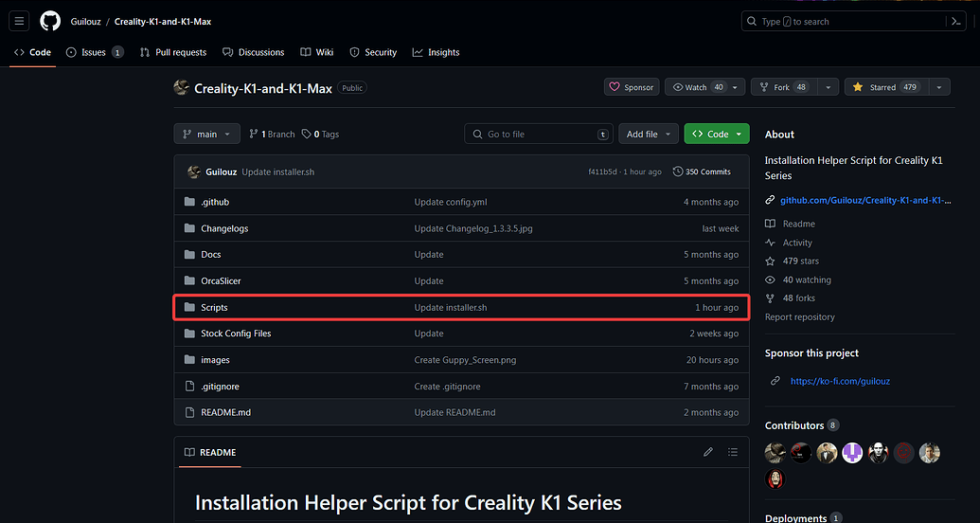
Task: Click the OrcaSlicer folder icon
Action: coord(190,280)
